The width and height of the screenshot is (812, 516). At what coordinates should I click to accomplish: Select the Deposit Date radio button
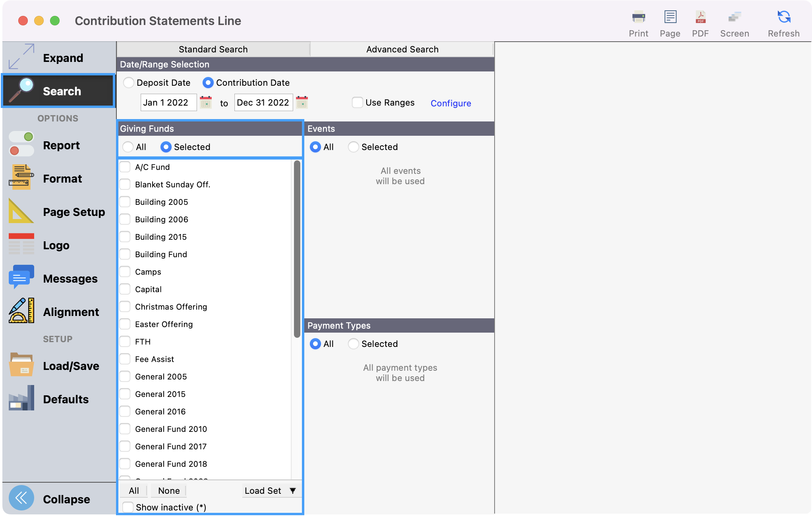[x=129, y=83]
